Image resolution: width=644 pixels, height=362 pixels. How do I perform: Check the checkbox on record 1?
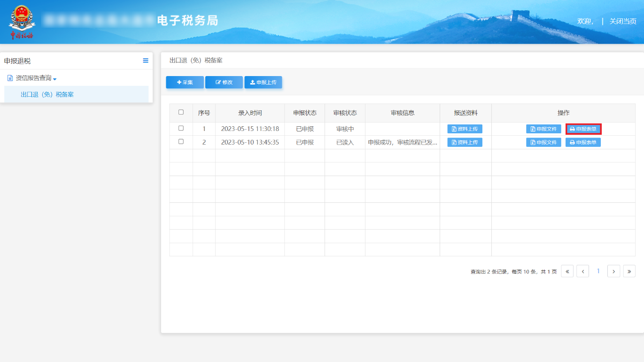point(181,129)
